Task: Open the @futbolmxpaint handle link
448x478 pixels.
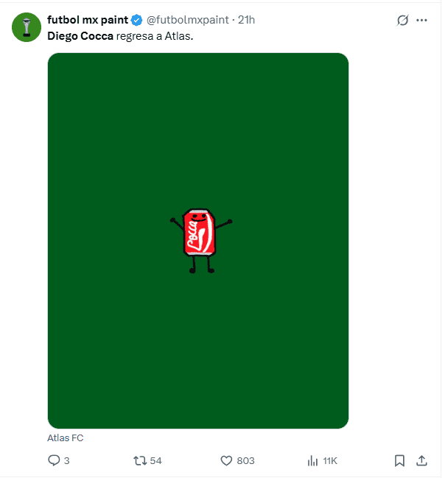Action: click(187, 20)
